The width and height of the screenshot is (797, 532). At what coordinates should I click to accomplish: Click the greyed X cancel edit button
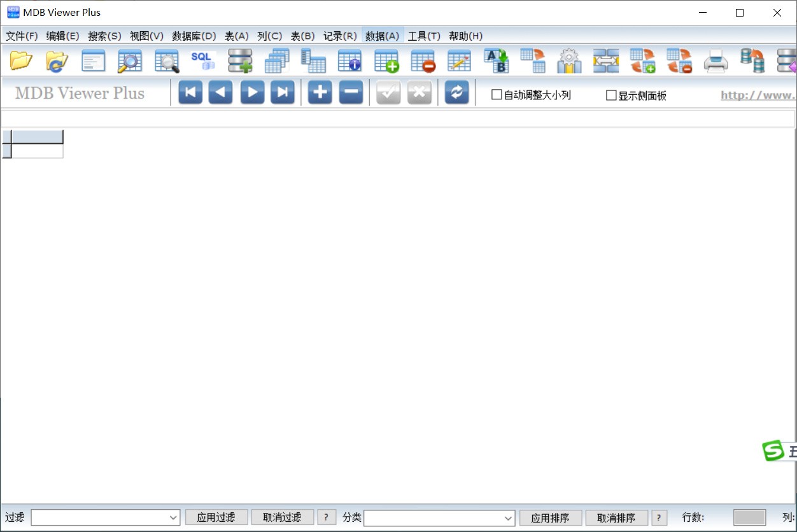(x=420, y=92)
